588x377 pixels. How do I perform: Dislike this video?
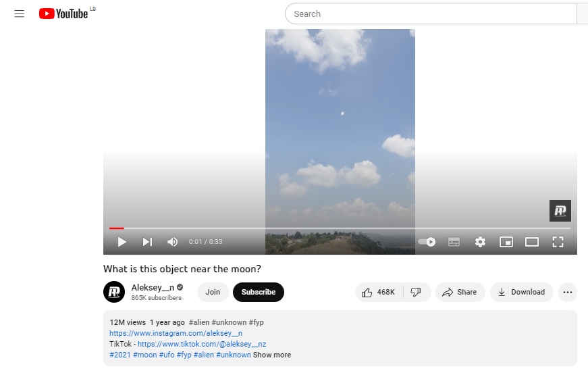pos(417,292)
